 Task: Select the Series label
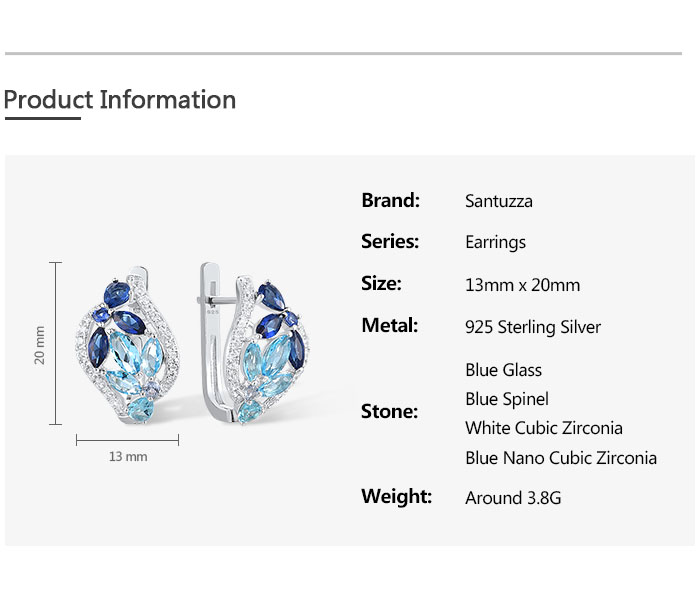[x=390, y=241]
